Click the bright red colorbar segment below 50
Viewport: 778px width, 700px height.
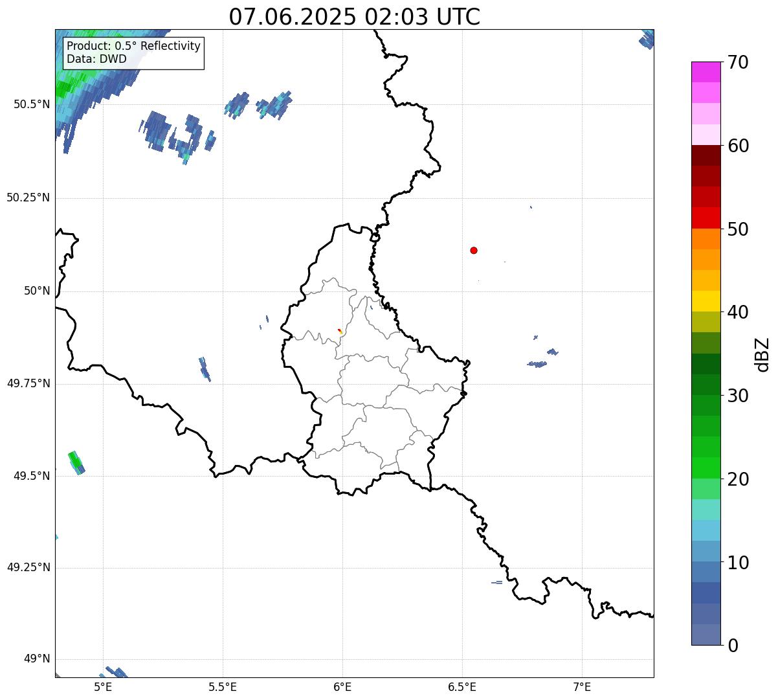click(706, 218)
